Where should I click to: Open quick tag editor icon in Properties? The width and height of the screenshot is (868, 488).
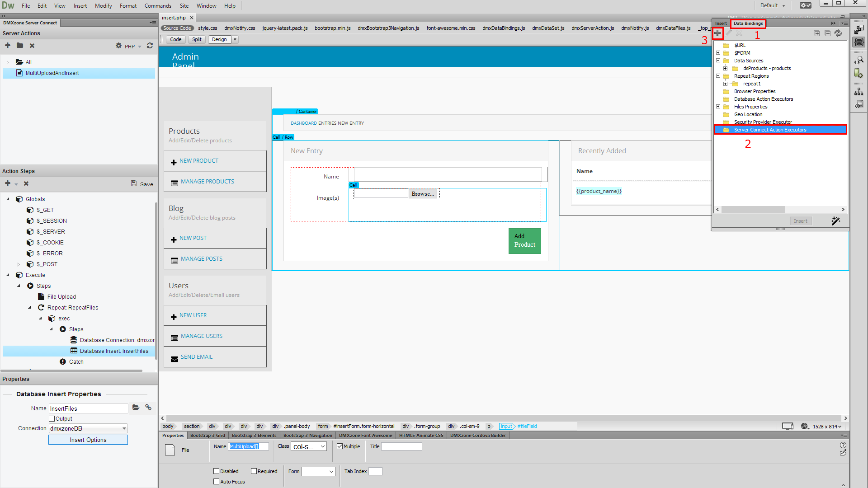[x=843, y=453]
